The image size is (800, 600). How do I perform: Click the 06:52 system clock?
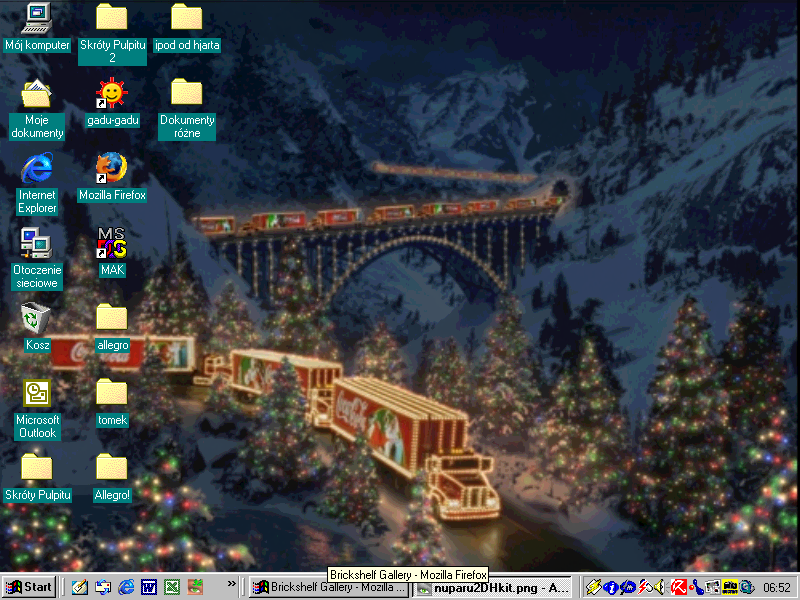tap(777, 588)
